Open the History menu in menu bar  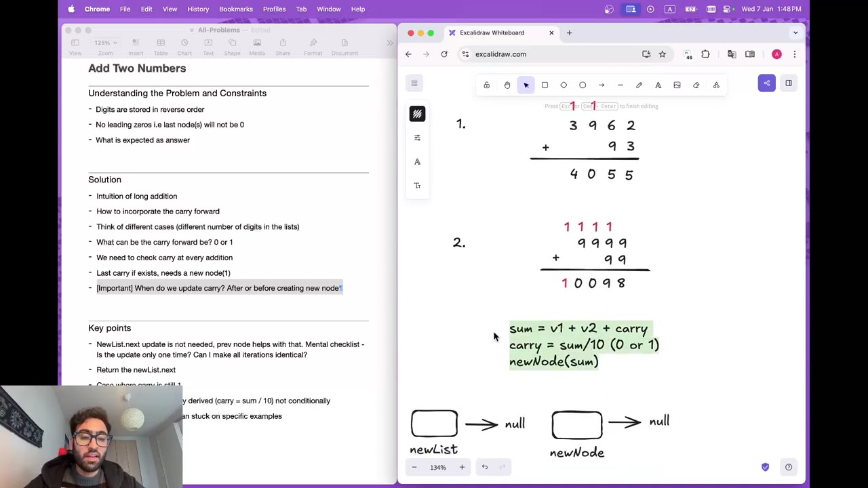point(198,9)
